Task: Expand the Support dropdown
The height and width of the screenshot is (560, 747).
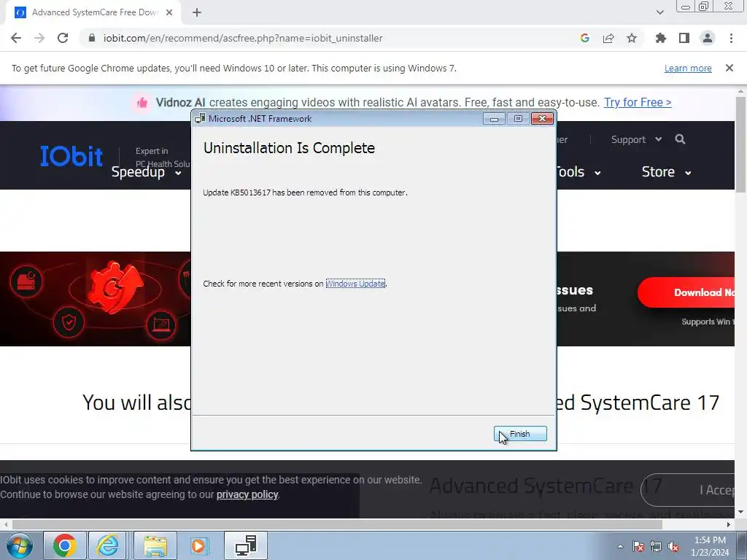Action: (x=636, y=139)
